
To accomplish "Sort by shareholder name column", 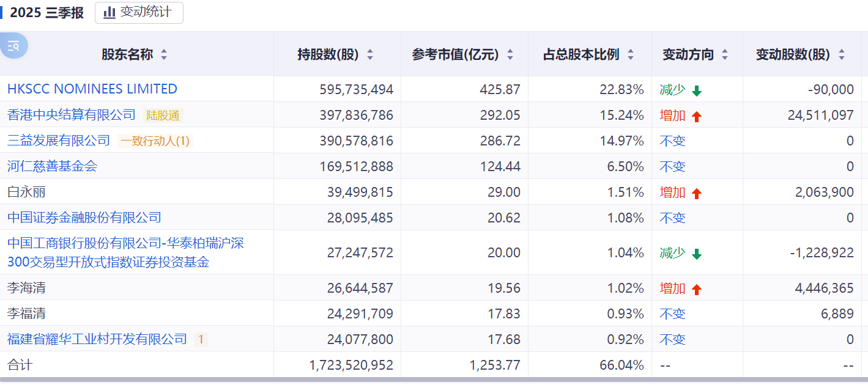I will click(x=164, y=55).
